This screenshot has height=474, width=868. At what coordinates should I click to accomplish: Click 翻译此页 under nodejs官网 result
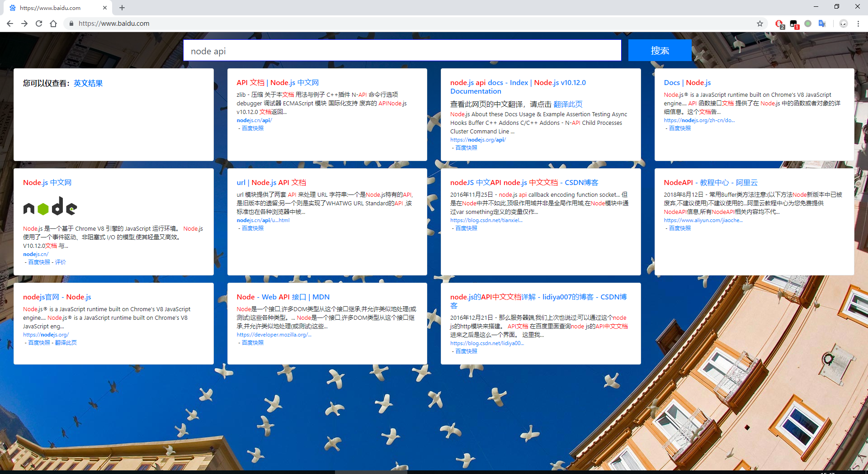click(66, 343)
